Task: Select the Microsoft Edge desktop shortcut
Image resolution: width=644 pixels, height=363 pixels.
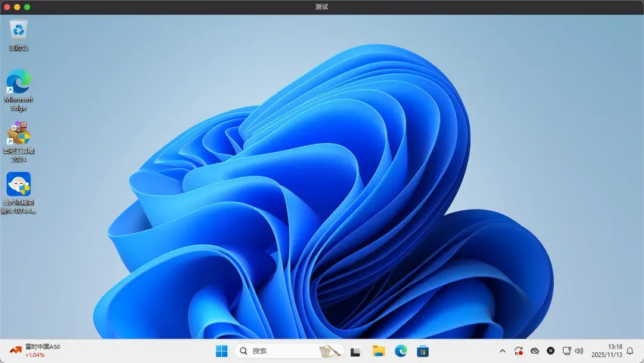Action: (18, 82)
